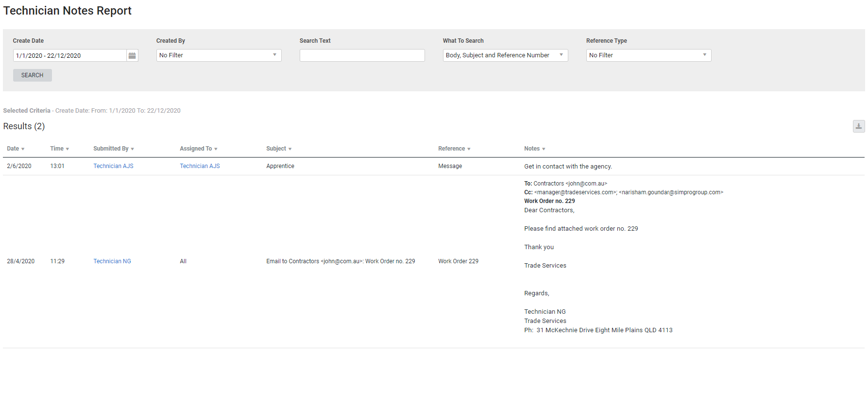Sort by Notes column header

coord(534,149)
